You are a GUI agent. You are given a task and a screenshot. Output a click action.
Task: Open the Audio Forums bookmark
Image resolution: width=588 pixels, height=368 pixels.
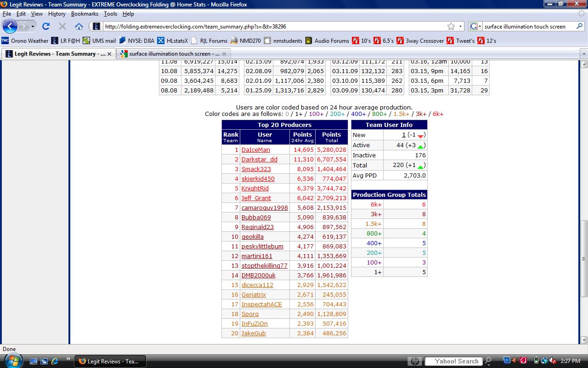tap(327, 40)
